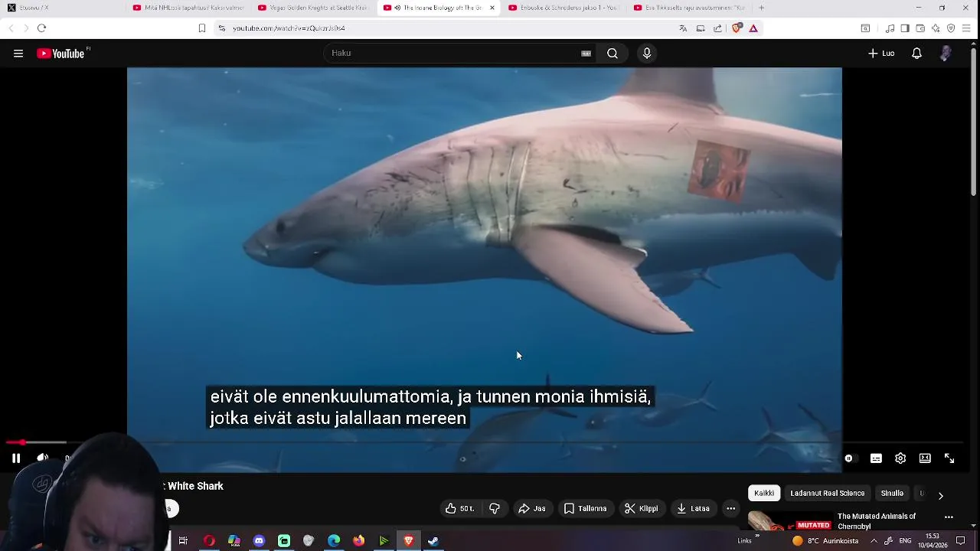Screen dimensions: 980x551
Task: Open 'The Mutated Animals of Chernobyl' video
Action: pos(877,521)
